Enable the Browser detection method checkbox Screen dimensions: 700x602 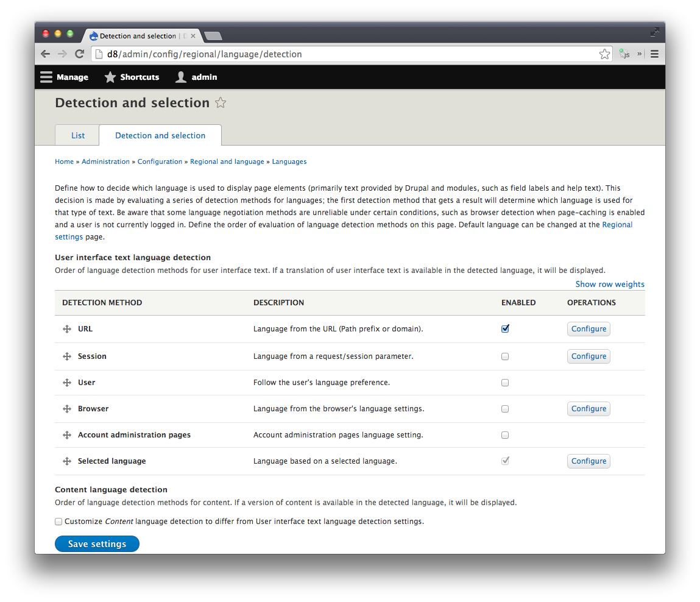coord(505,408)
